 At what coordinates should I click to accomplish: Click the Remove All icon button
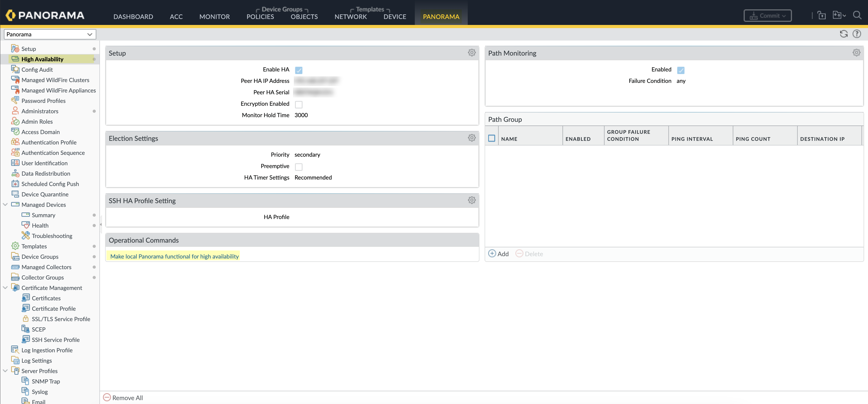point(107,397)
